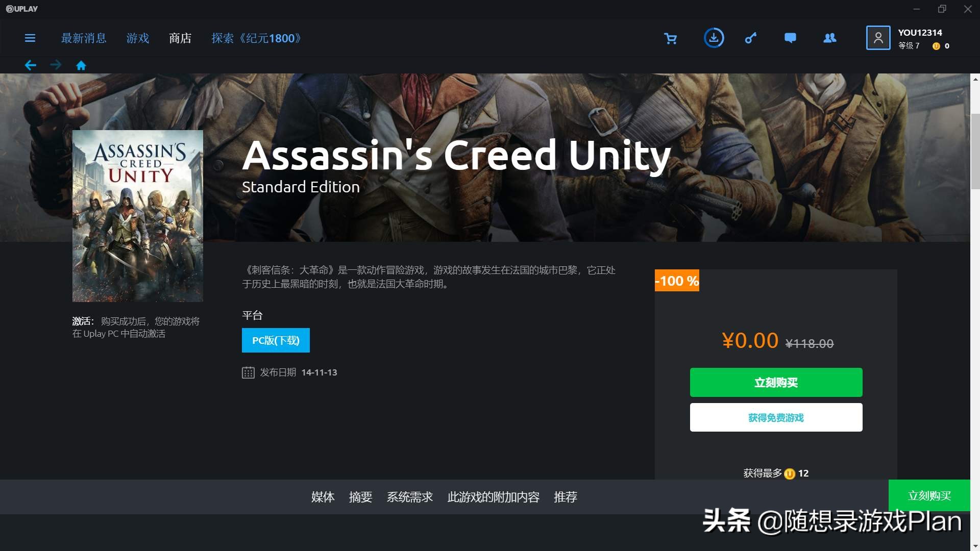Go back with the left arrow

point(31,65)
